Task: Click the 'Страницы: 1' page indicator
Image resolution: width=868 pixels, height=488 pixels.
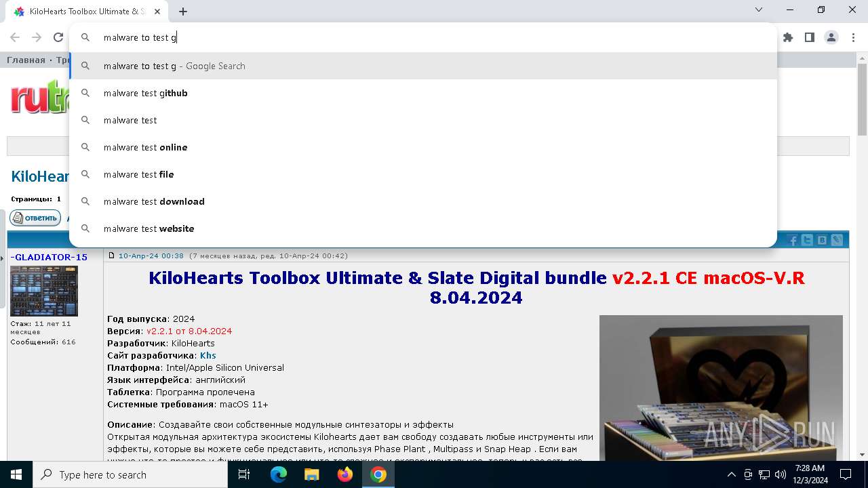Action: click(x=36, y=199)
